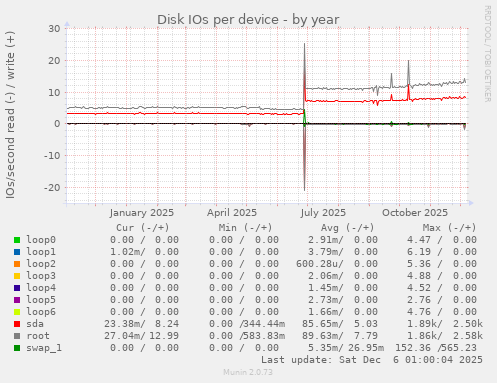497x383 pixels.
Task: Click the loop5 purple color swatch
Action: coord(17,300)
